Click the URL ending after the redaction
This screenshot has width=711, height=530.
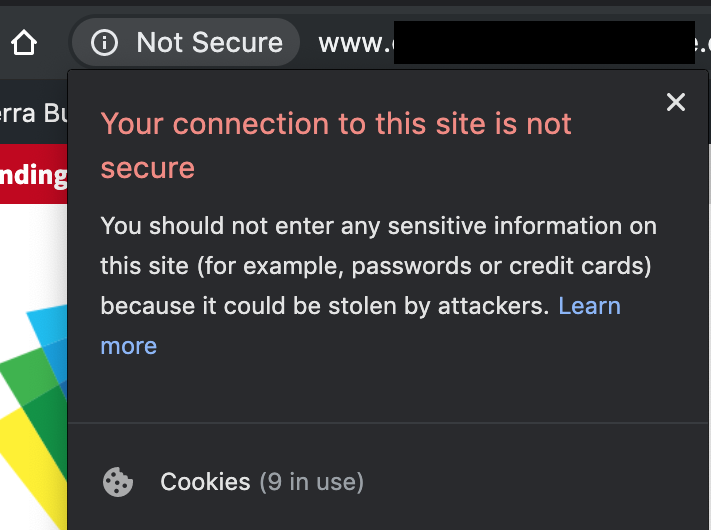pyautogui.click(x=703, y=44)
